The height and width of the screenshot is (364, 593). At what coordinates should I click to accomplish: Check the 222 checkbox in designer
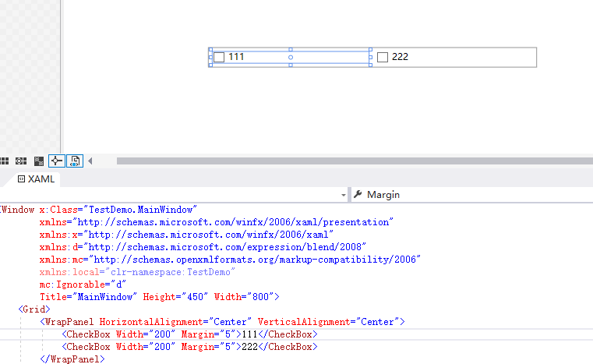(x=383, y=57)
